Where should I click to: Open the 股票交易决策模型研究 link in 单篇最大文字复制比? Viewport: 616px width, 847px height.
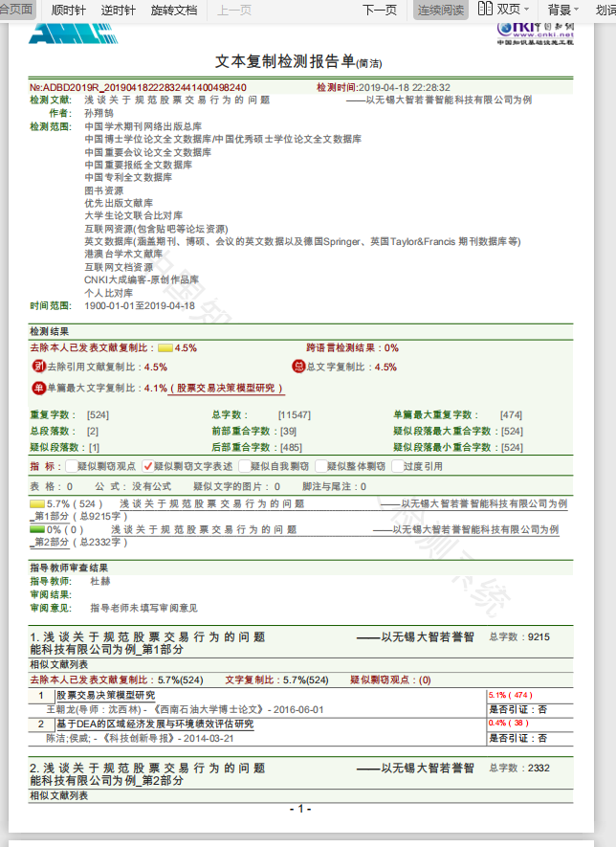(226, 388)
